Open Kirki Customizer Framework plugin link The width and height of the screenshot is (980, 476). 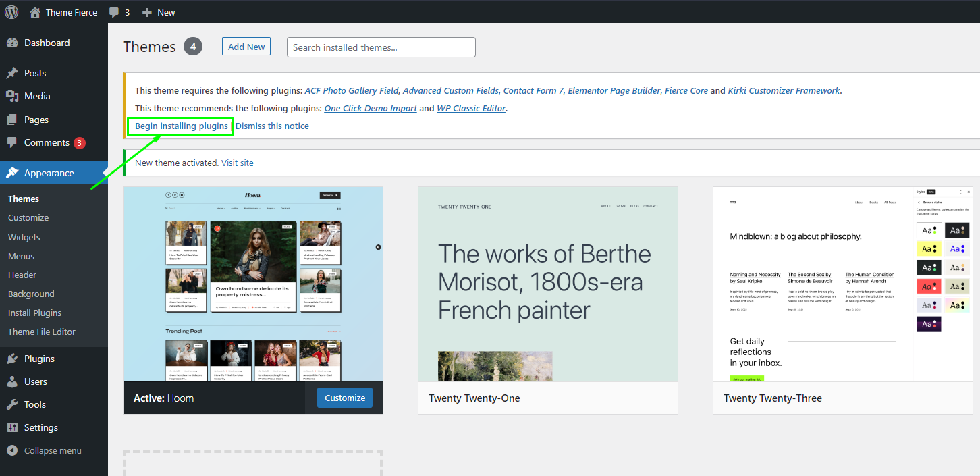784,90
